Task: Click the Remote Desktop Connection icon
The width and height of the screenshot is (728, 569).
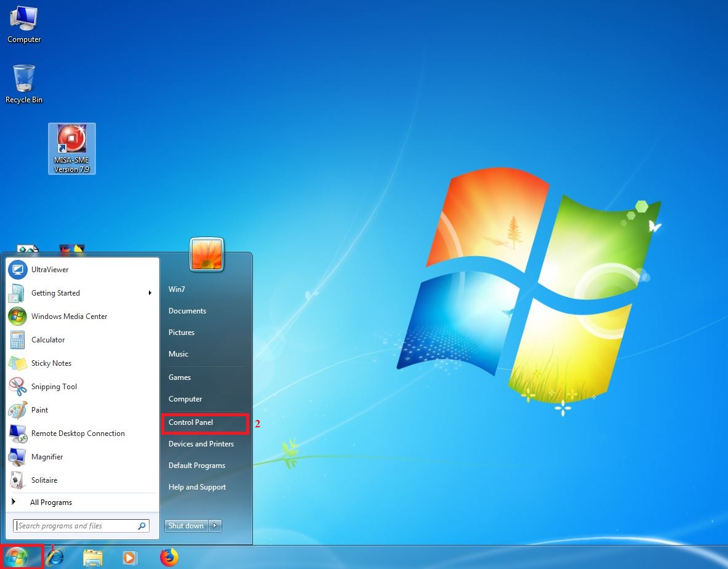Action: (18, 434)
